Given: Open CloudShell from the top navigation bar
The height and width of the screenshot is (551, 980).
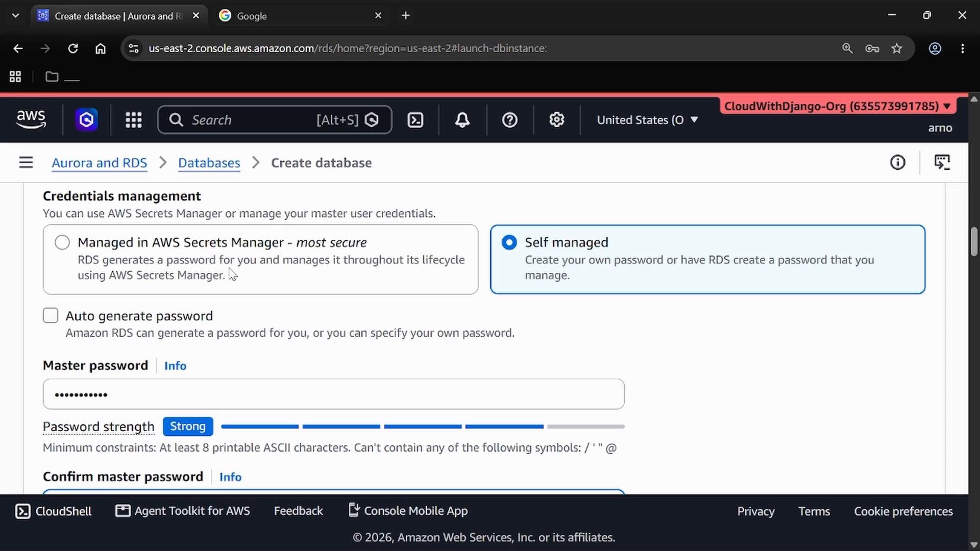Looking at the screenshot, I should [x=415, y=120].
